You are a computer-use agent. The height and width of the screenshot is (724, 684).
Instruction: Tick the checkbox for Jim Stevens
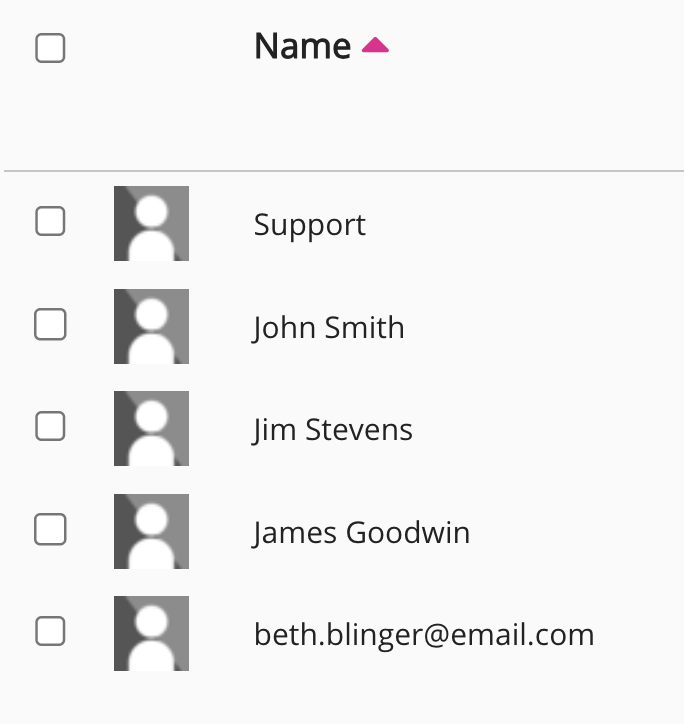click(50, 427)
